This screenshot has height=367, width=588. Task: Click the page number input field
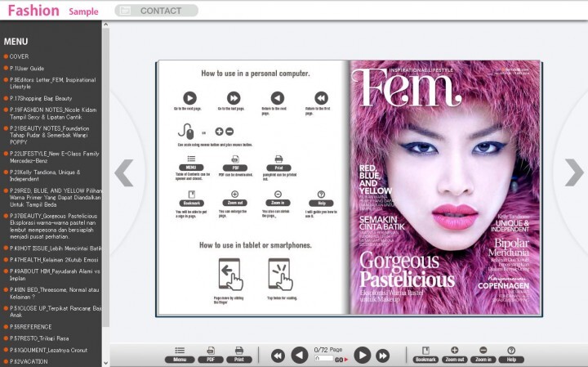(323, 359)
